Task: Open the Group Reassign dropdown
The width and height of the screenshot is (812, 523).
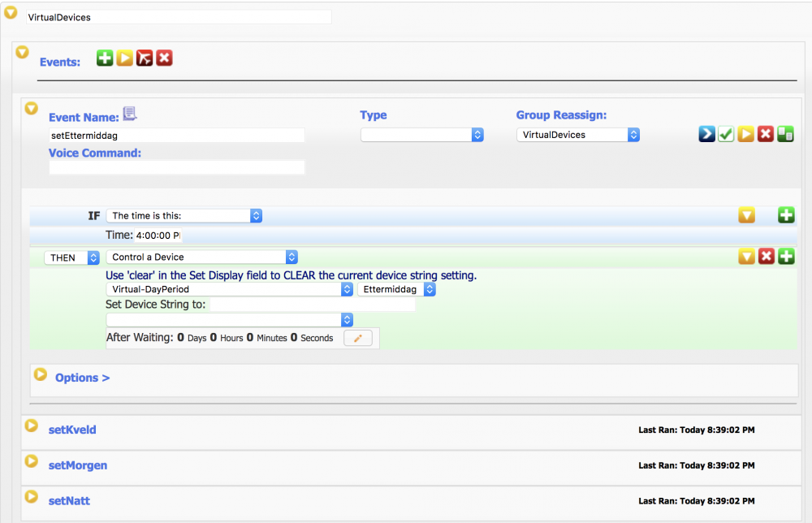Action: [x=578, y=135]
